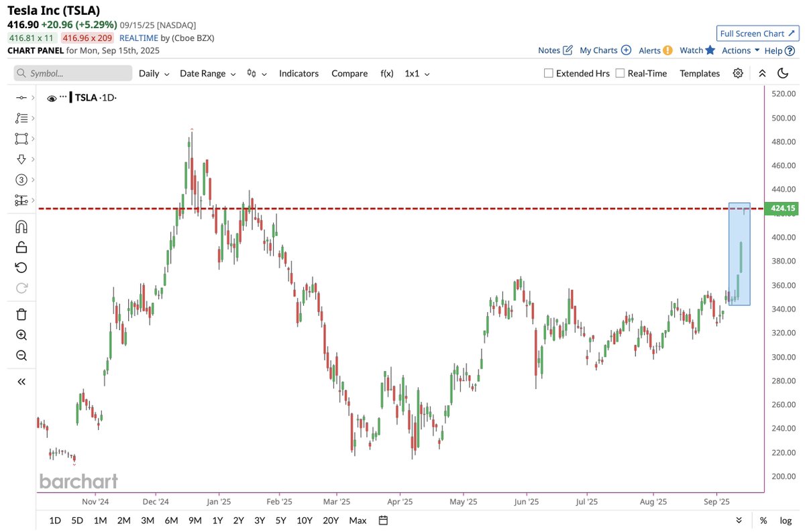Select the measurement ruler tool
The image size is (805, 532).
pyautogui.click(x=21, y=200)
